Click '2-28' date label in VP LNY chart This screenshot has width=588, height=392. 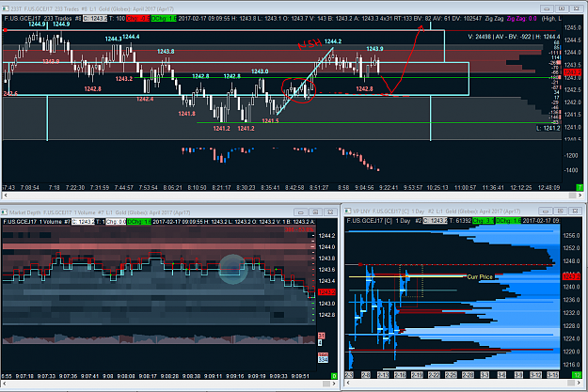(x=468, y=375)
